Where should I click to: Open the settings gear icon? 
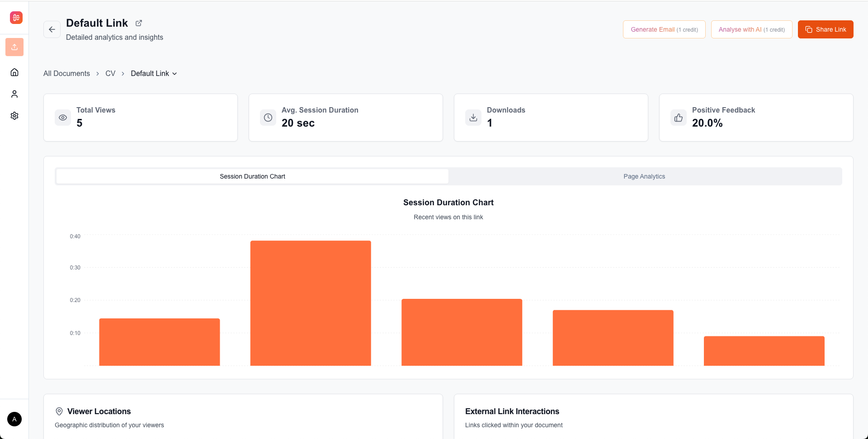pyautogui.click(x=14, y=116)
